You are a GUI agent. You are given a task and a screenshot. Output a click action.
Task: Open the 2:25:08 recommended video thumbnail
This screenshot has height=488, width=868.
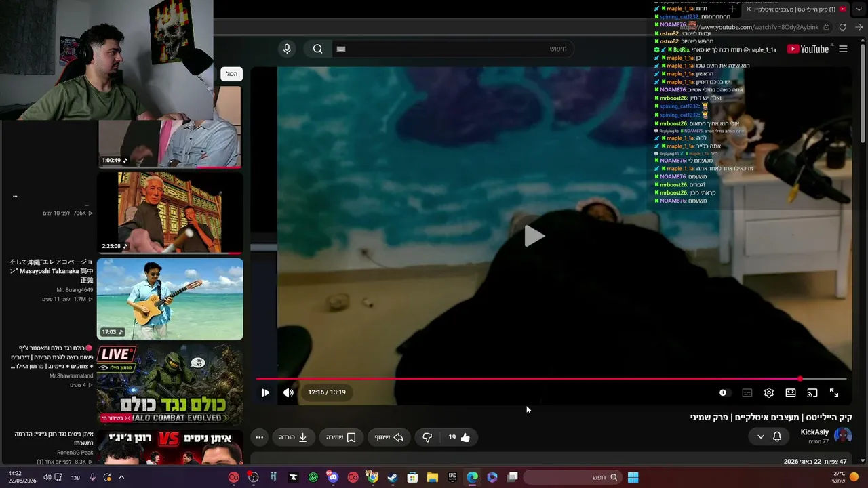click(x=170, y=213)
